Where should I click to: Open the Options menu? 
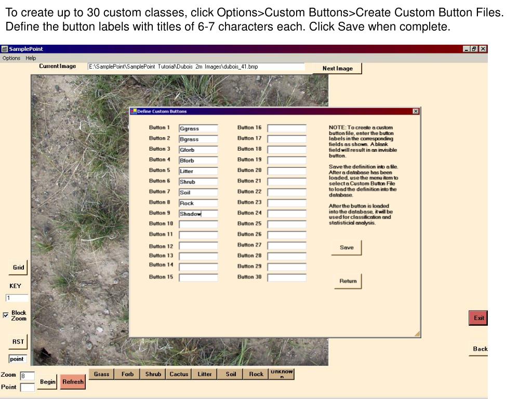click(x=11, y=58)
